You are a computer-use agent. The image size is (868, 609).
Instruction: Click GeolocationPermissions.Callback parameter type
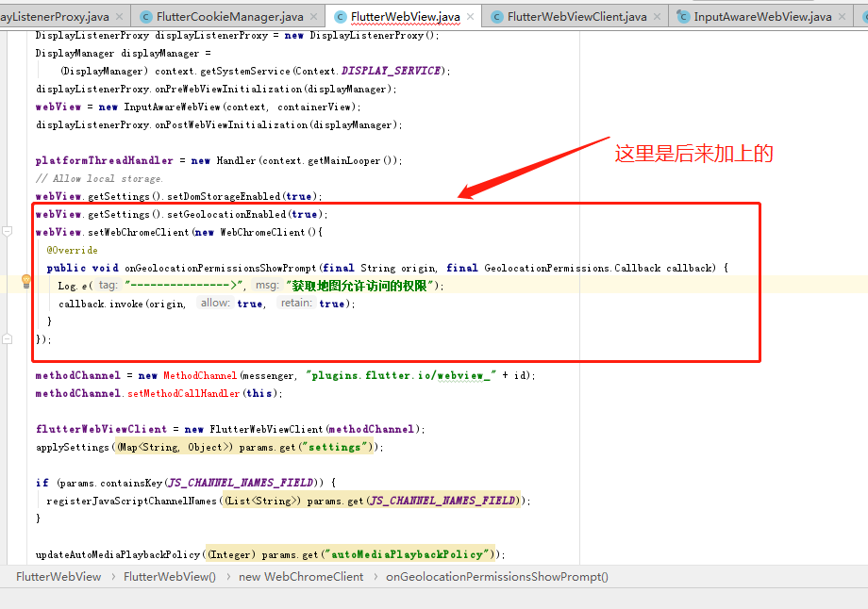point(573,268)
